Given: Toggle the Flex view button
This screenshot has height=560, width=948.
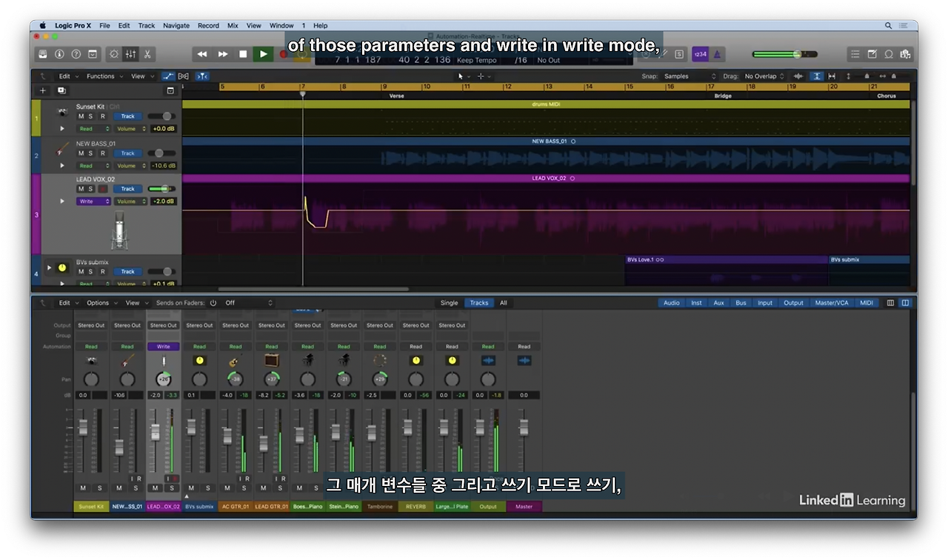Looking at the screenshot, I should 184,76.
